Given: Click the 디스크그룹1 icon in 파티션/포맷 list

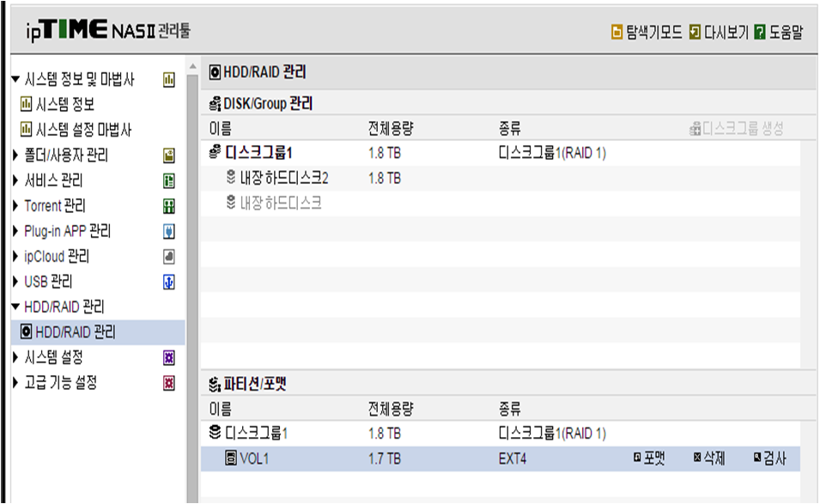Looking at the screenshot, I should click(x=215, y=433).
